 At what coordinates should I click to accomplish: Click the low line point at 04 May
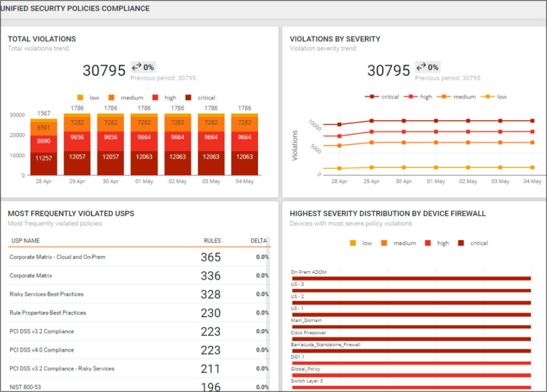click(x=533, y=167)
